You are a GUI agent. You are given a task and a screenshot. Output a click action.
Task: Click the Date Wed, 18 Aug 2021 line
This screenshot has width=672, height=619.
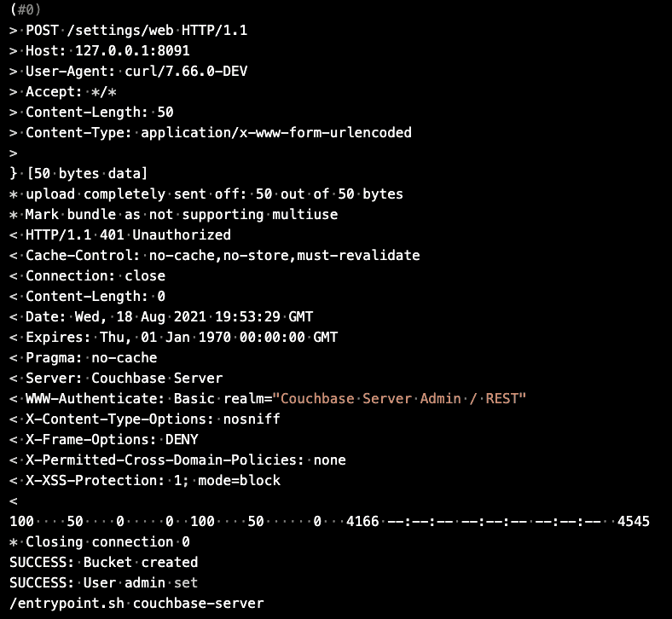click(x=161, y=317)
